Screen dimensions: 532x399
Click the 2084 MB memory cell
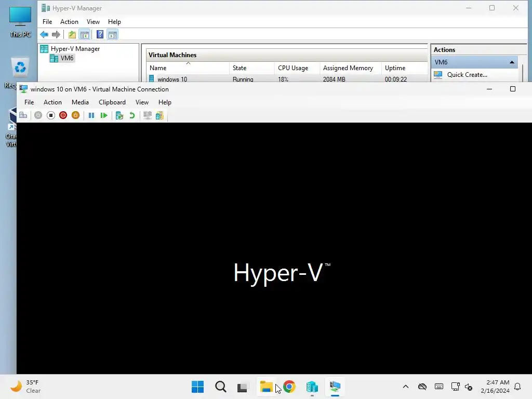coord(334,79)
